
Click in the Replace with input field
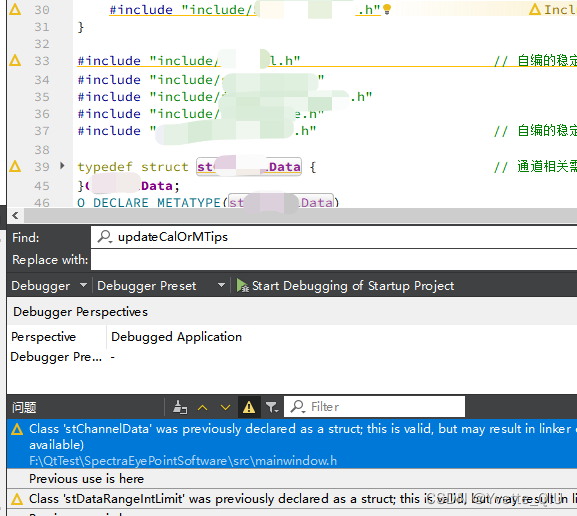click(x=334, y=260)
